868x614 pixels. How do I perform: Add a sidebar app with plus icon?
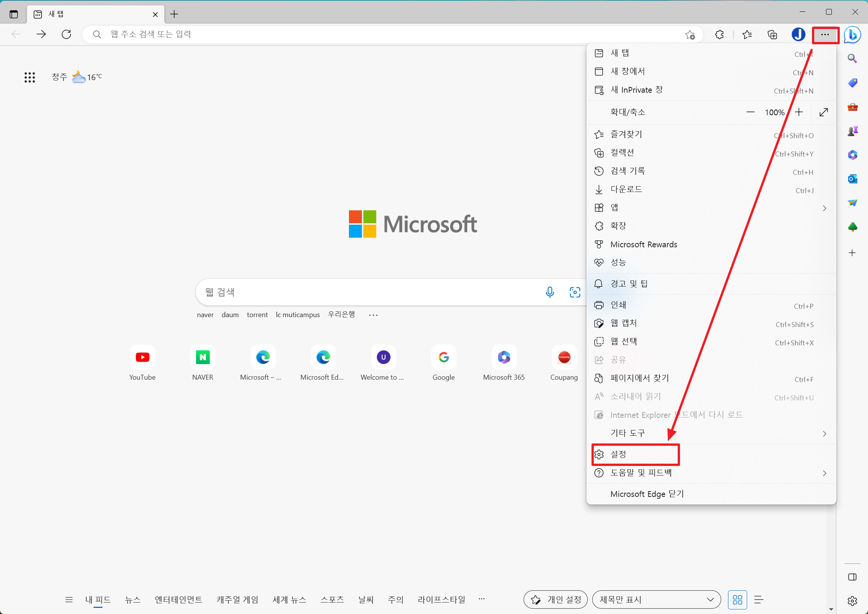tap(852, 253)
